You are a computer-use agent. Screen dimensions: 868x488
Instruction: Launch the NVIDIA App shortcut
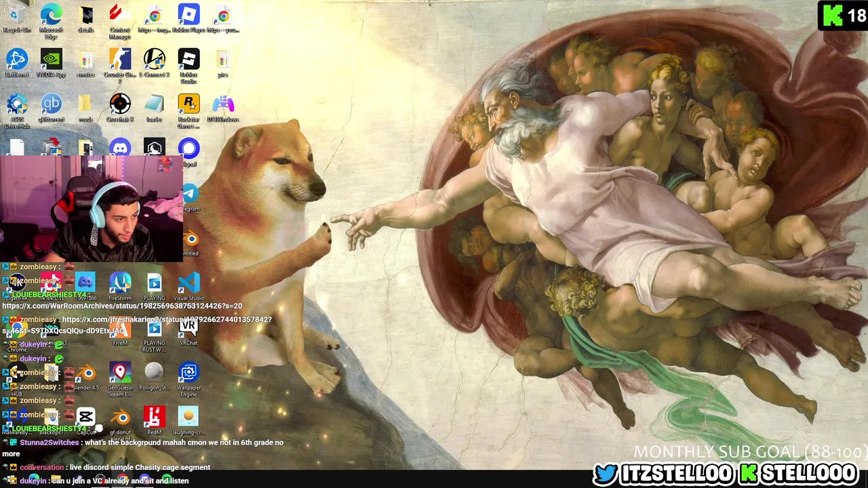(x=51, y=63)
